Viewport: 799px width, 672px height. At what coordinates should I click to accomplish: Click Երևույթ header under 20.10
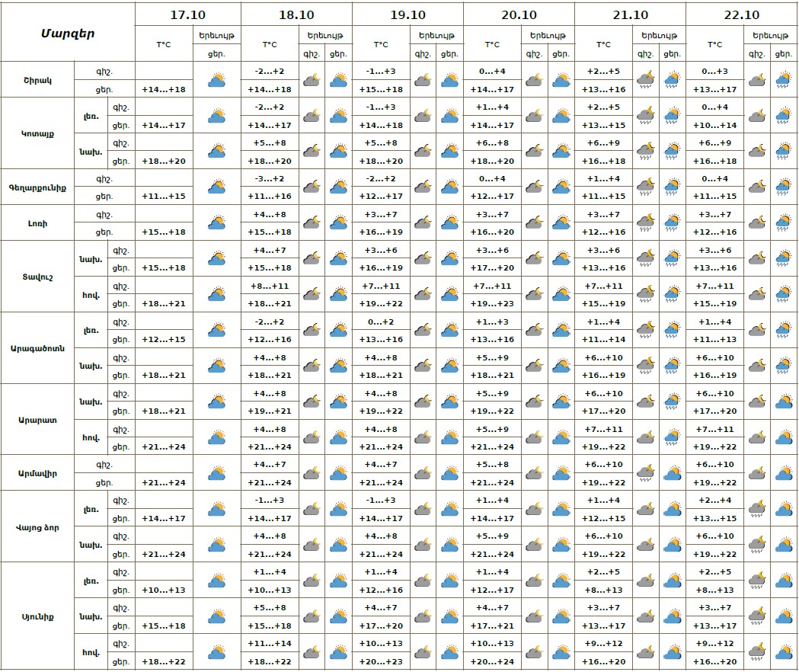tap(548, 35)
